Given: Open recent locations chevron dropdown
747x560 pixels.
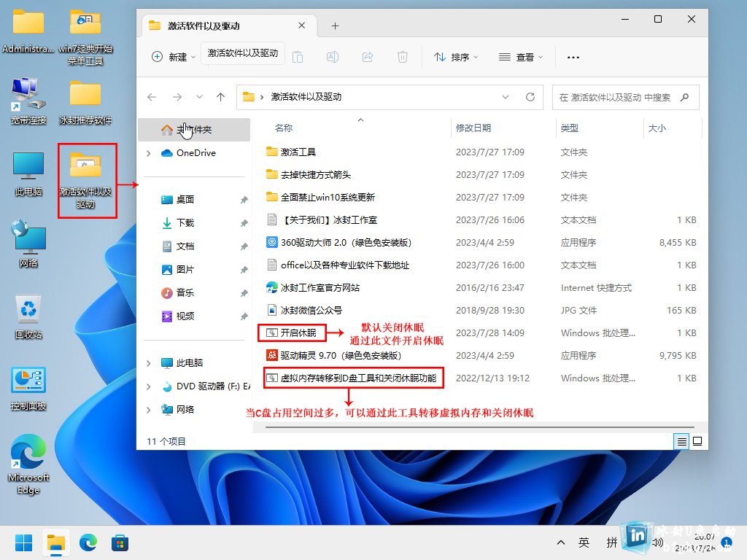Looking at the screenshot, I should coord(200,97).
